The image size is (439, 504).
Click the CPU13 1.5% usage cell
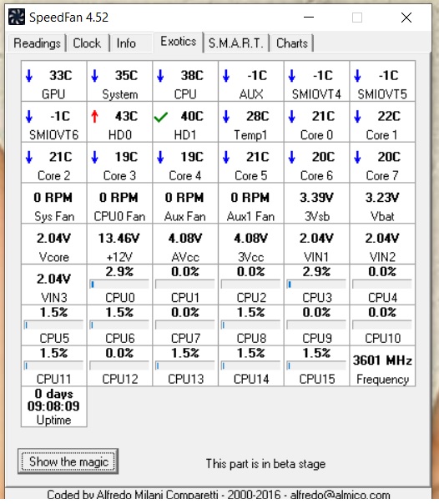pos(185,366)
